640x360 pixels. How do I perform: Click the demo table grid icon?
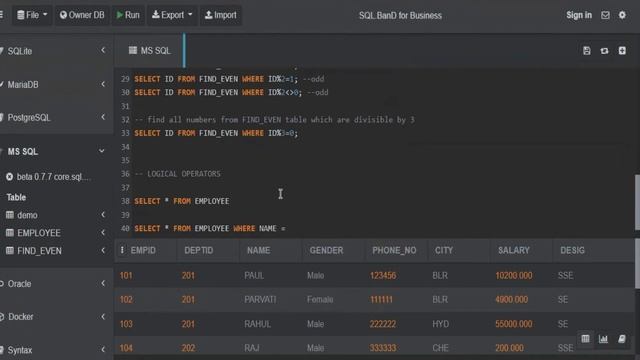tap(10, 215)
